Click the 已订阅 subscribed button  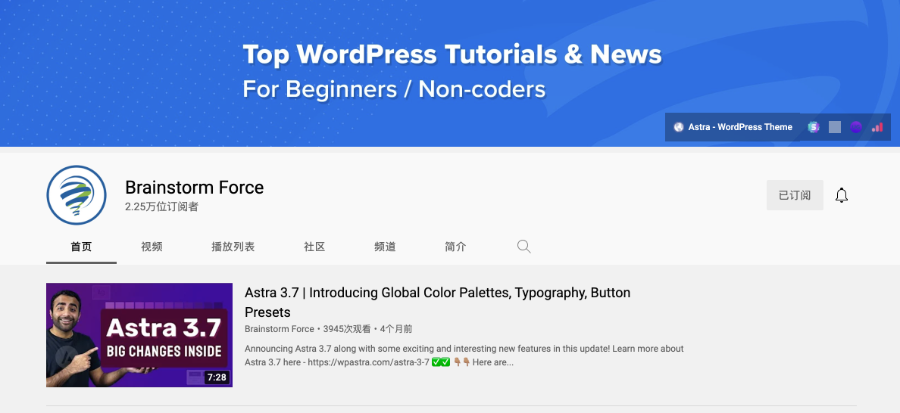click(795, 195)
